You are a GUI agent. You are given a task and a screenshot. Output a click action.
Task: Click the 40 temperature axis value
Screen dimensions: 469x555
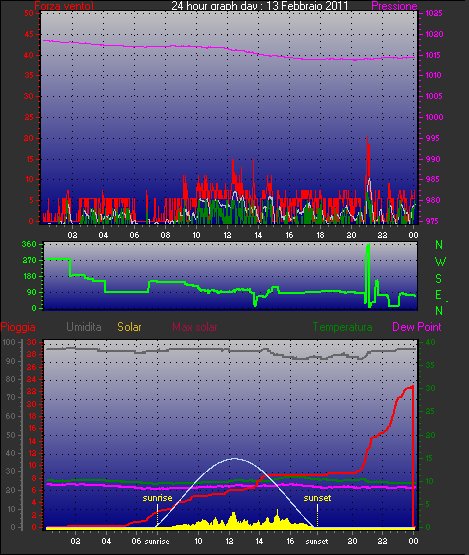point(430,342)
